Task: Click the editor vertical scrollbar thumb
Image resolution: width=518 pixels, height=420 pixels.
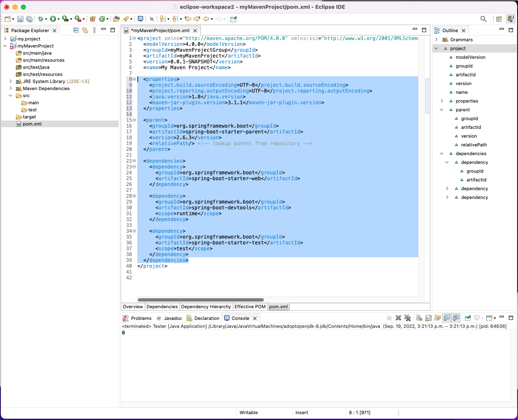Action: (427, 96)
